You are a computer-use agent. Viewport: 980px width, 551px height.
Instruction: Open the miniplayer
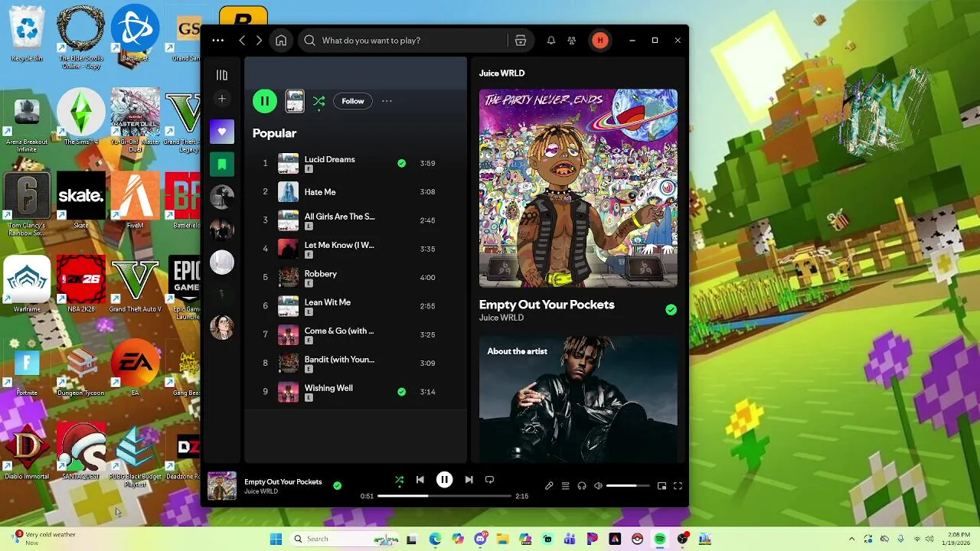pyautogui.click(x=661, y=486)
